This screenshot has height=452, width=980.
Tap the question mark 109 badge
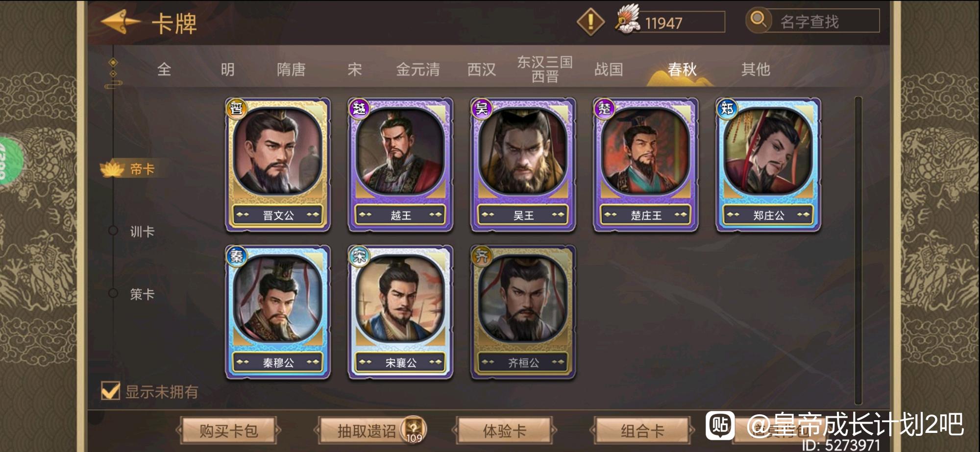click(414, 429)
